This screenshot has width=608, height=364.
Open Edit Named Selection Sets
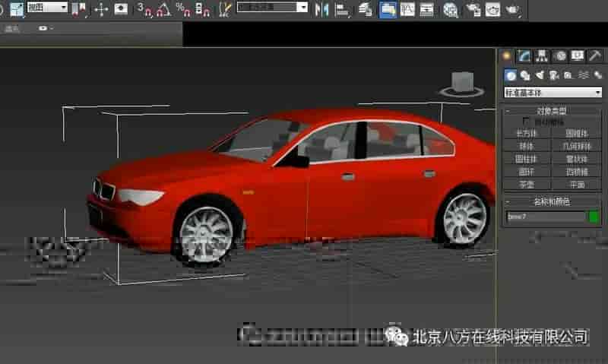[x=224, y=9]
